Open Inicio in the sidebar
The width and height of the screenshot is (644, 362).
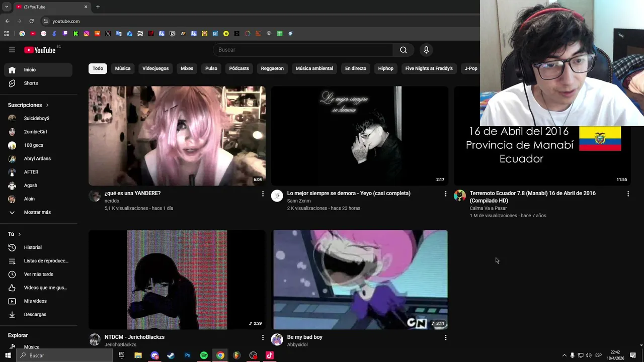coord(38,70)
